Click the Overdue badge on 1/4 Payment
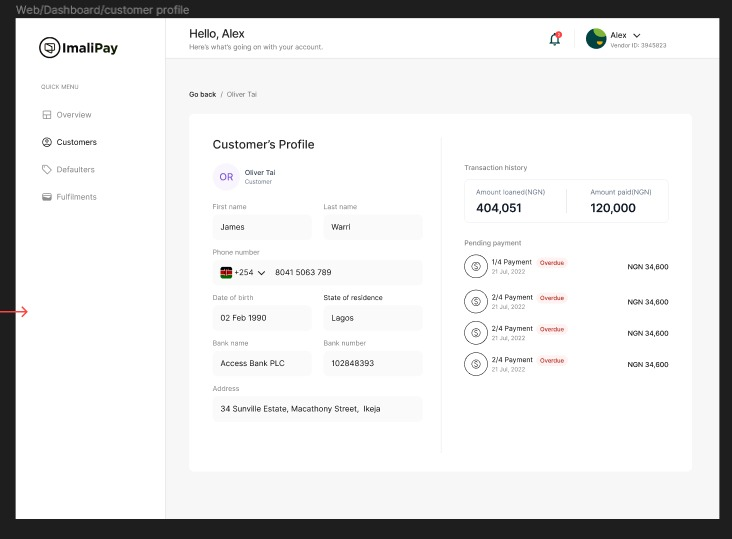732x539 pixels. (552, 263)
